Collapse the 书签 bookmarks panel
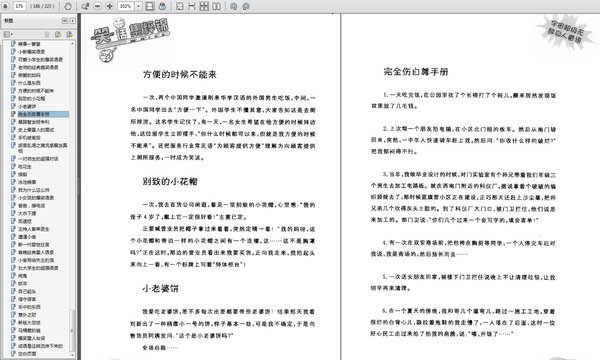Viewport: 600px width, 360px height. pyautogui.click(x=65, y=21)
